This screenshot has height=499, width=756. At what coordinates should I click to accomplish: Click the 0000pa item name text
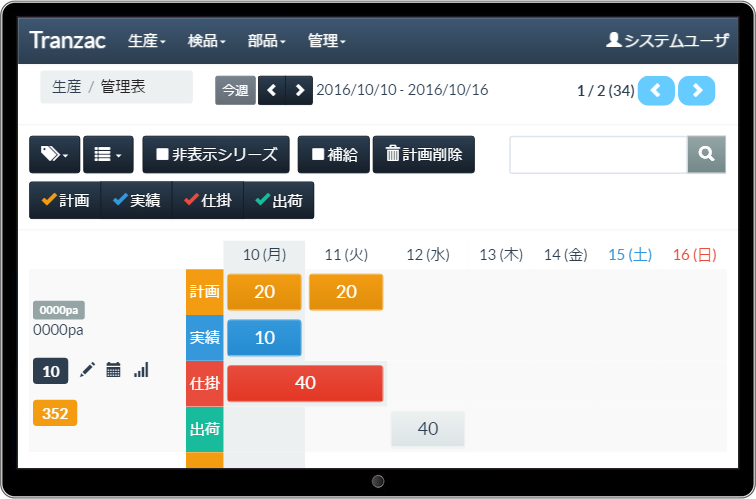click(x=58, y=330)
